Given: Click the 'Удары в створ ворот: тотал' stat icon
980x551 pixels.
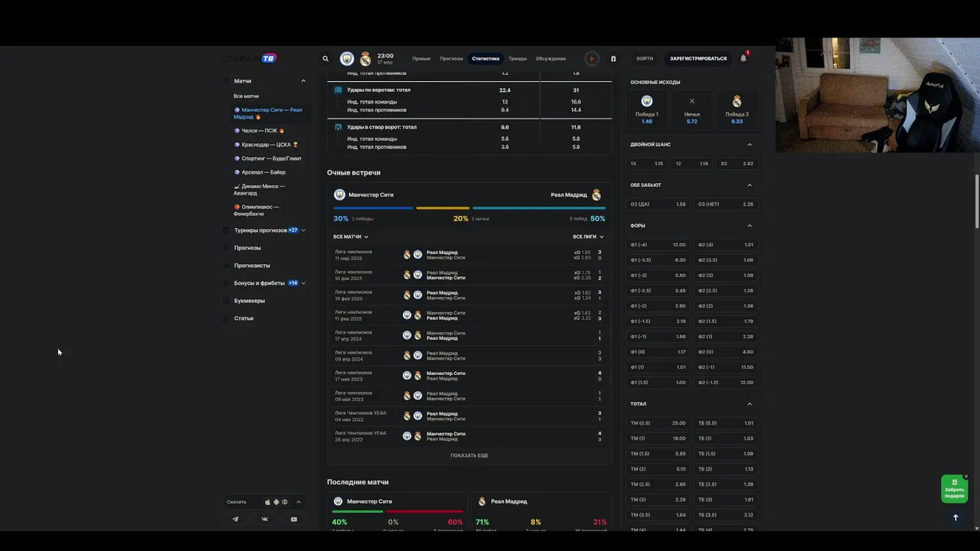Looking at the screenshot, I should click(338, 127).
